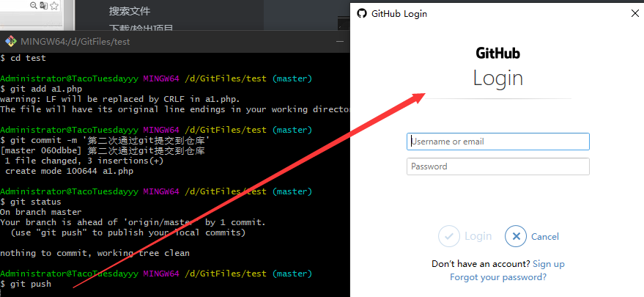Open the Forgot your password link
Viewport: 644px width, 297px height.
coord(497,277)
